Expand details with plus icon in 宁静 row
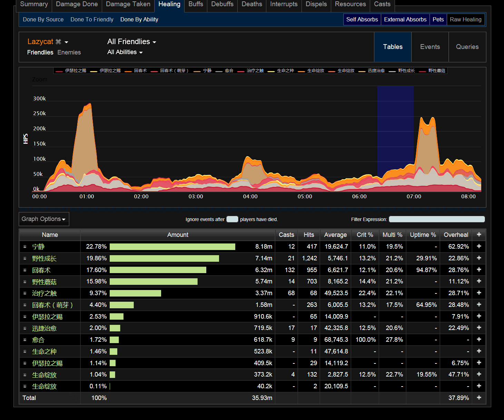The image size is (504, 420). (479, 246)
